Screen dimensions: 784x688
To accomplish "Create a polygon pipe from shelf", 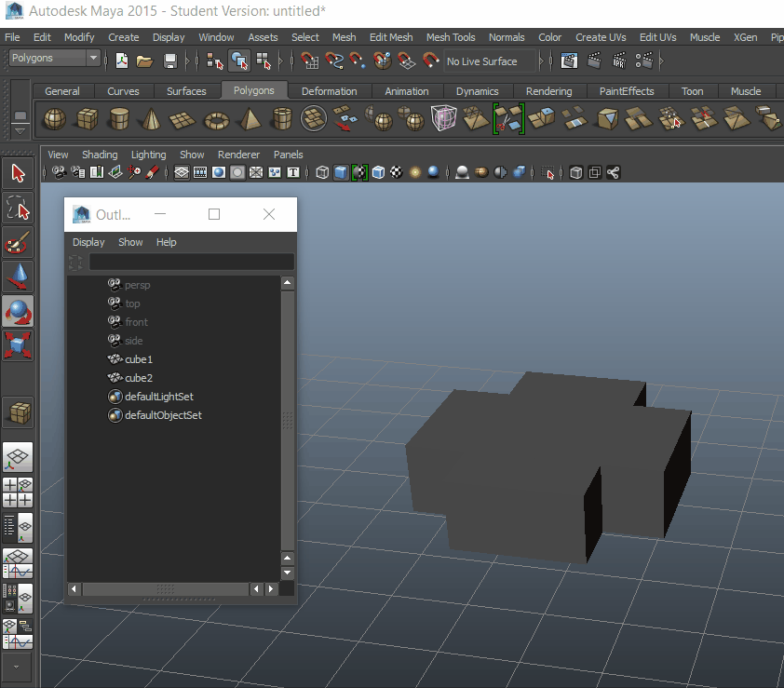I will coord(282,119).
